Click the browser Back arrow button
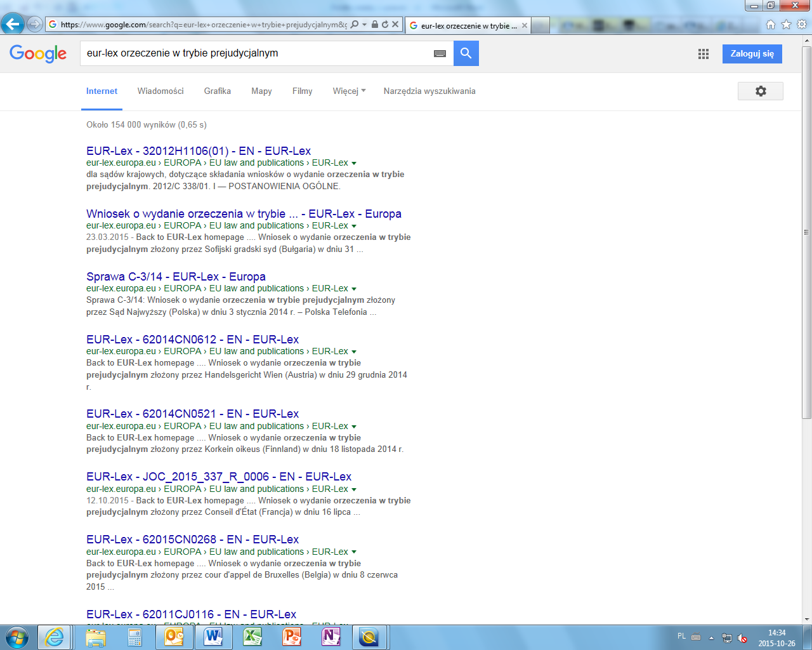812x650 pixels. pos(12,25)
